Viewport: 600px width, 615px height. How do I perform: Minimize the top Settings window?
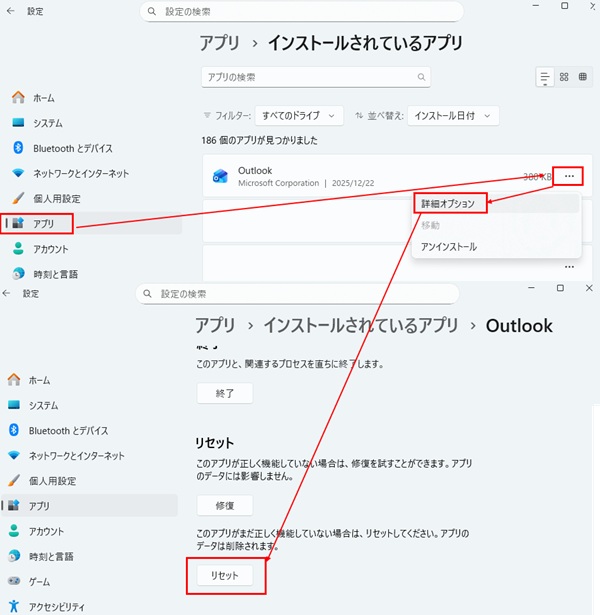536,5
